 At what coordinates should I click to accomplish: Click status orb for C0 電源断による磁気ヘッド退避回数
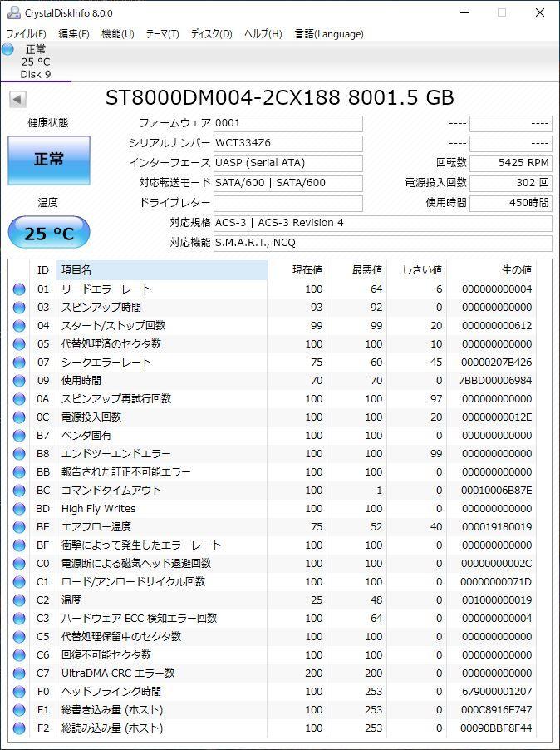point(19,564)
